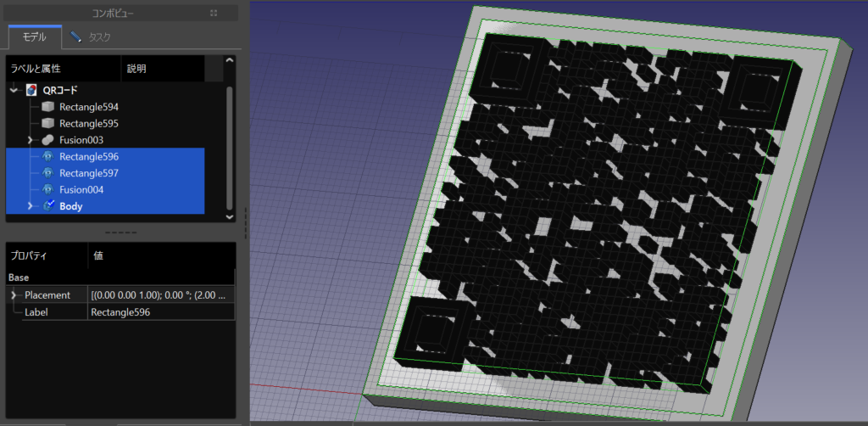Select Rectangle596 in the model tree
This screenshot has height=426, width=868.
pyautogui.click(x=88, y=156)
